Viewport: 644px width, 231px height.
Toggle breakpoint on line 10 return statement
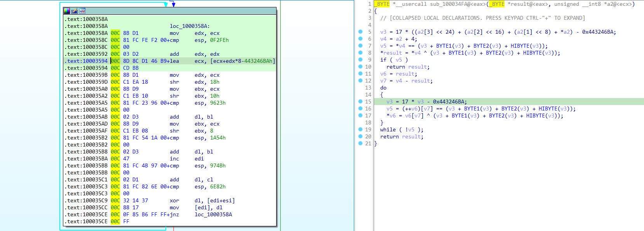click(x=360, y=67)
